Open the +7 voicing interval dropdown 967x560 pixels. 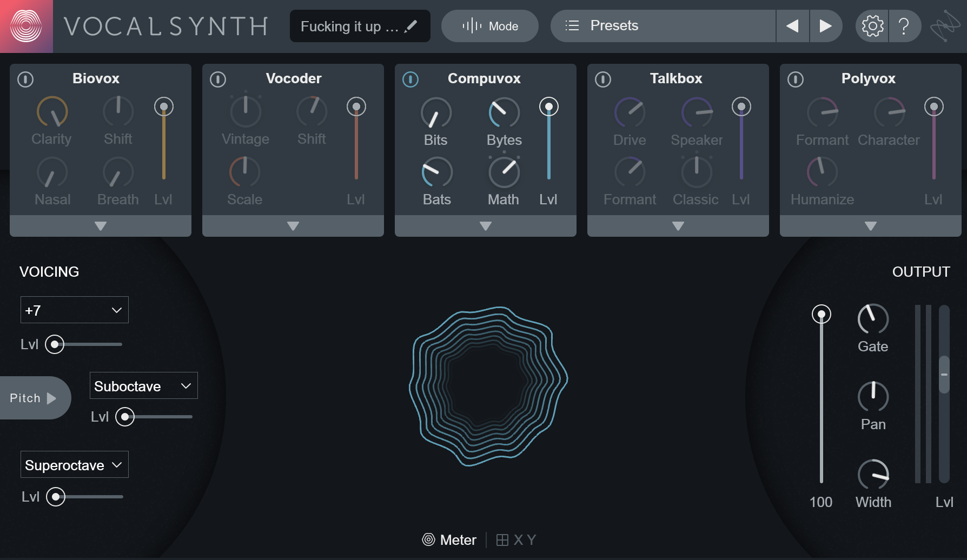pyautogui.click(x=75, y=310)
